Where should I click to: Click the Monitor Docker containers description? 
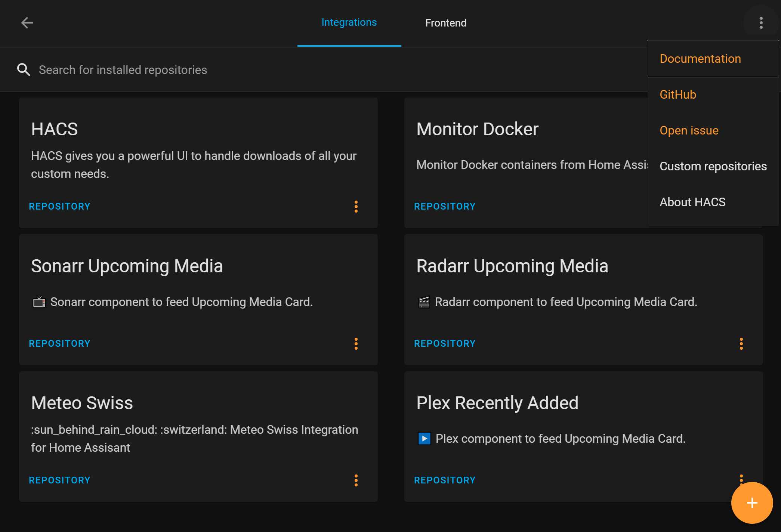click(532, 165)
